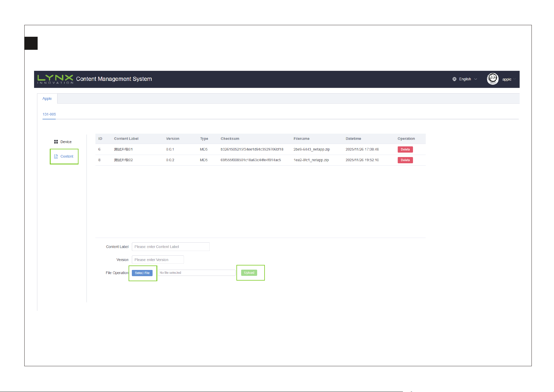This screenshot has width=554, height=392.
Task: Open the apple user account menu
Action: coord(509,79)
